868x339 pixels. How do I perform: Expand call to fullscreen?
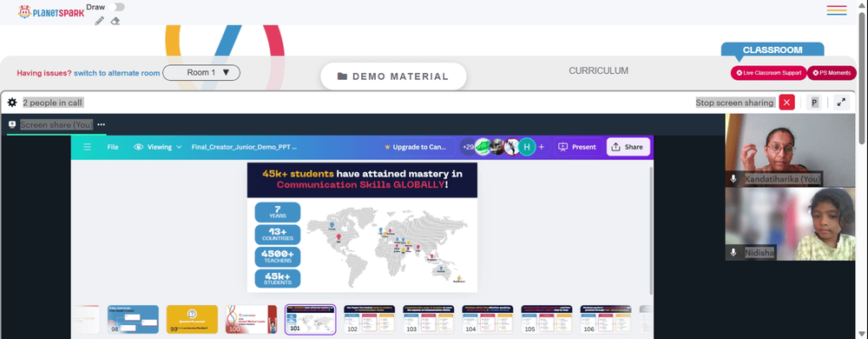coord(841,103)
